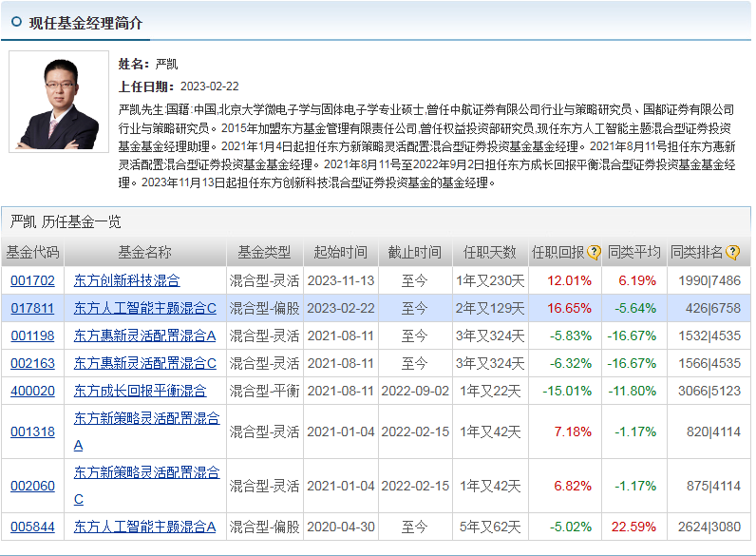Click the tenure cell 2年又129天
This screenshot has height=556, width=756.
[490, 308]
